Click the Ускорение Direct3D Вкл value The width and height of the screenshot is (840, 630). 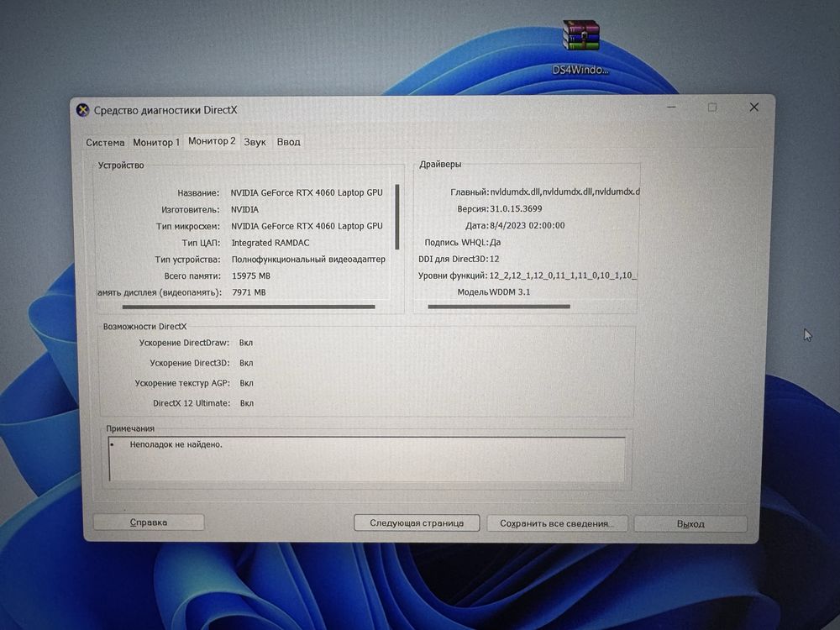pyautogui.click(x=246, y=363)
